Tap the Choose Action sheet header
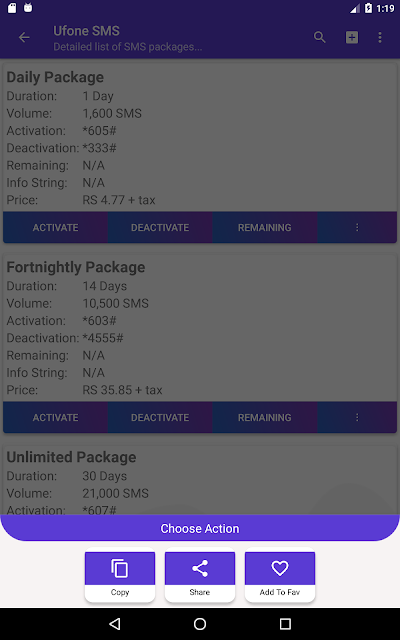400x640 pixels. (200, 528)
